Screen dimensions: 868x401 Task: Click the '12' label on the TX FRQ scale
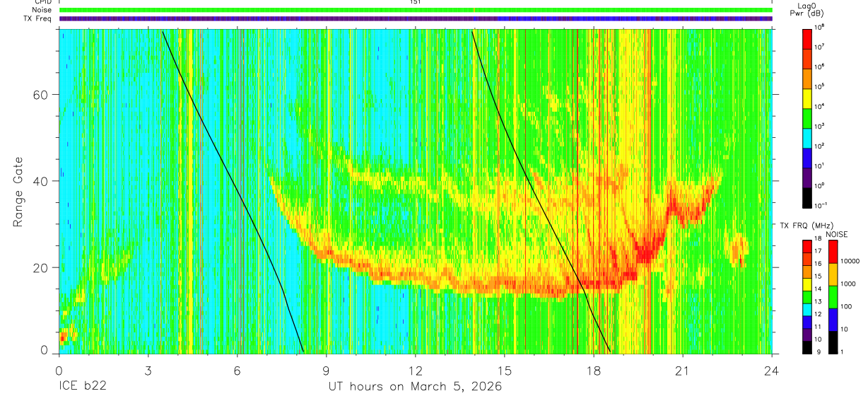(x=819, y=314)
